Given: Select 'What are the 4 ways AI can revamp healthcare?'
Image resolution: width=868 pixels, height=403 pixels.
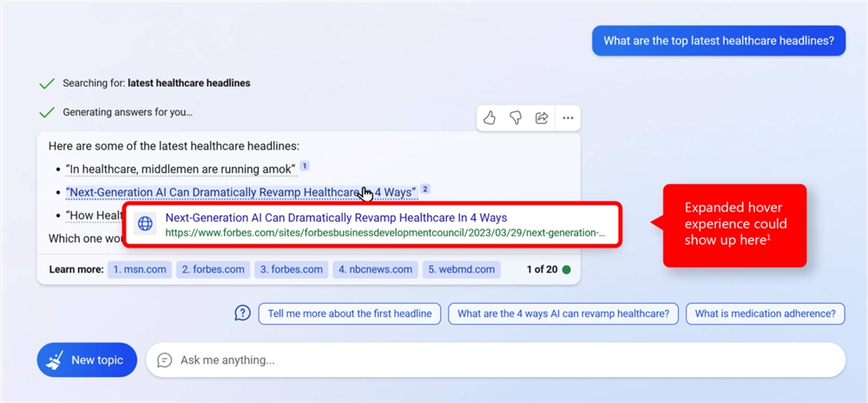Looking at the screenshot, I should 563,314.
